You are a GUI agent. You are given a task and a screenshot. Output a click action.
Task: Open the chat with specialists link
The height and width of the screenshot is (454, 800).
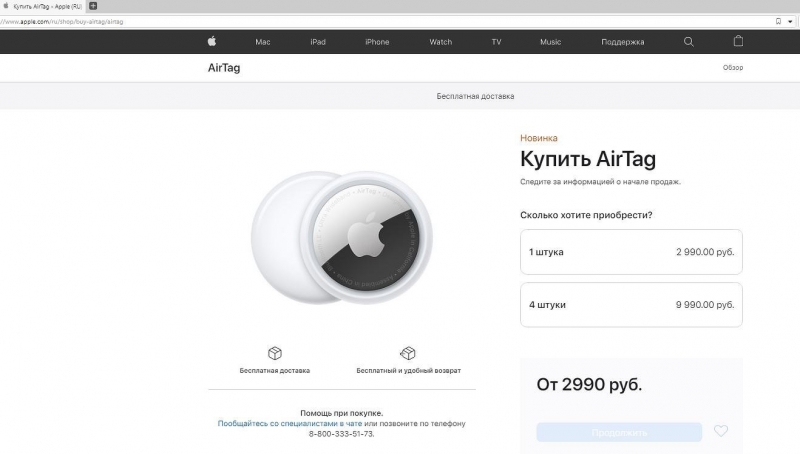pos(290,423)
